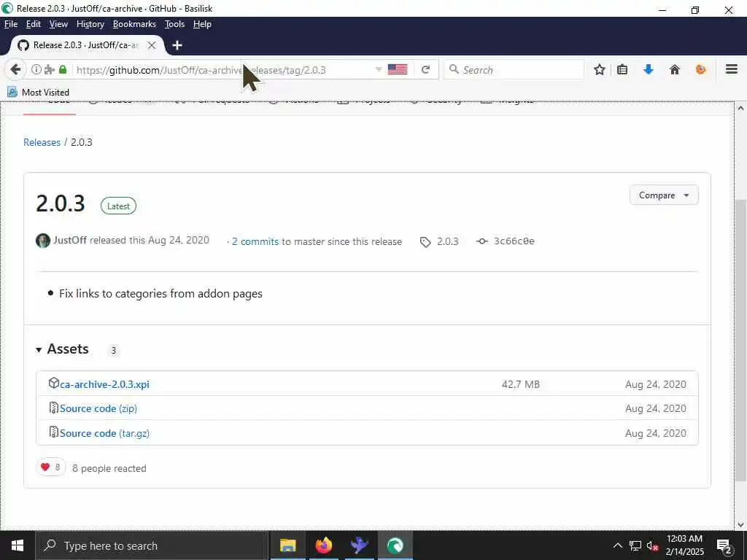This screenshot has width=747, height=560.
Task: Bookmark this page with the star icon
Action: 600,70
